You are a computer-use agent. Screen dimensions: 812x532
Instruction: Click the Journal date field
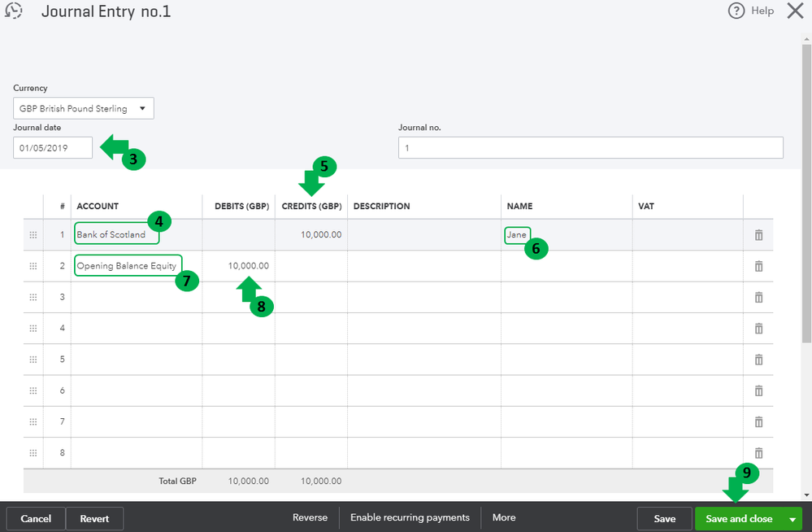(53, 147)
